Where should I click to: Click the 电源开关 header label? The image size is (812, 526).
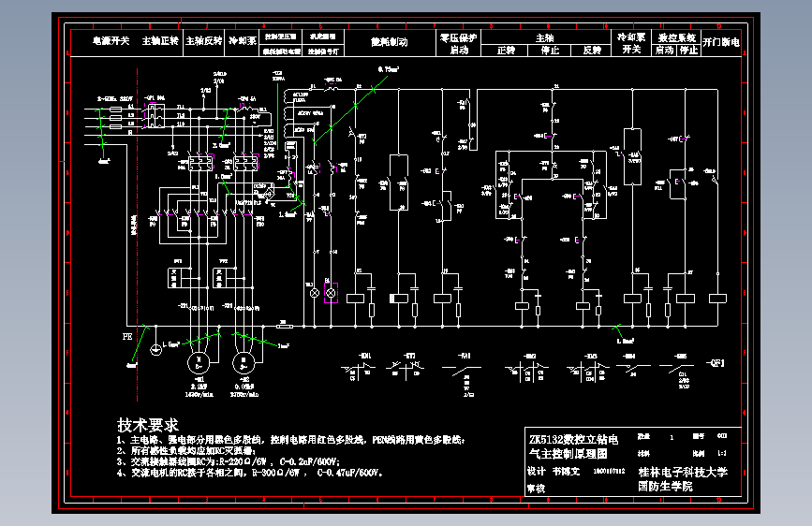[111, 41]
